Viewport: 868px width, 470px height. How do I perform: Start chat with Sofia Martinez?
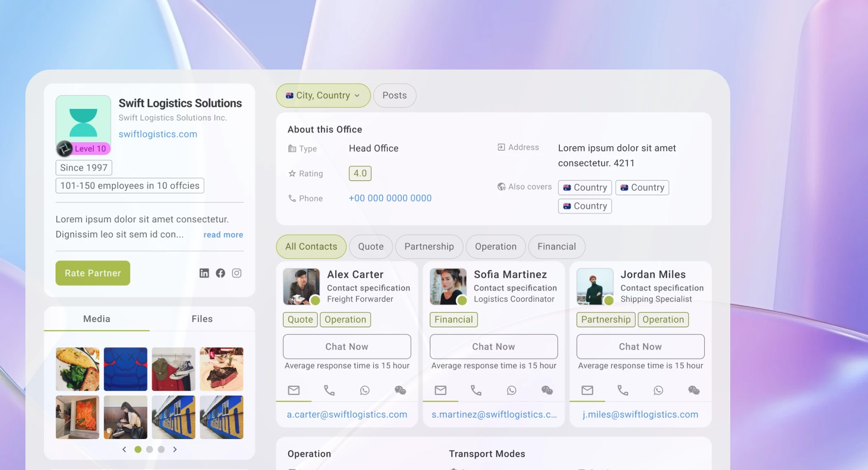(494, 347)
